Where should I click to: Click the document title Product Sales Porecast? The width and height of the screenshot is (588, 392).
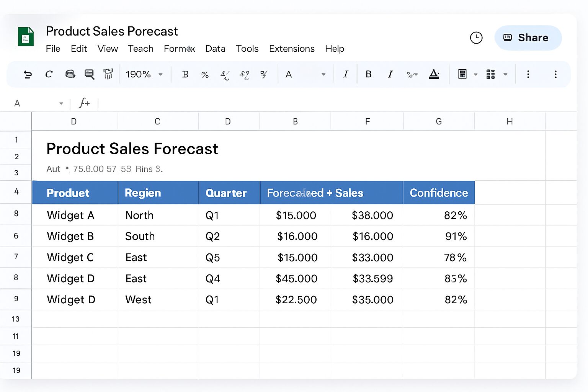(112, 31)
